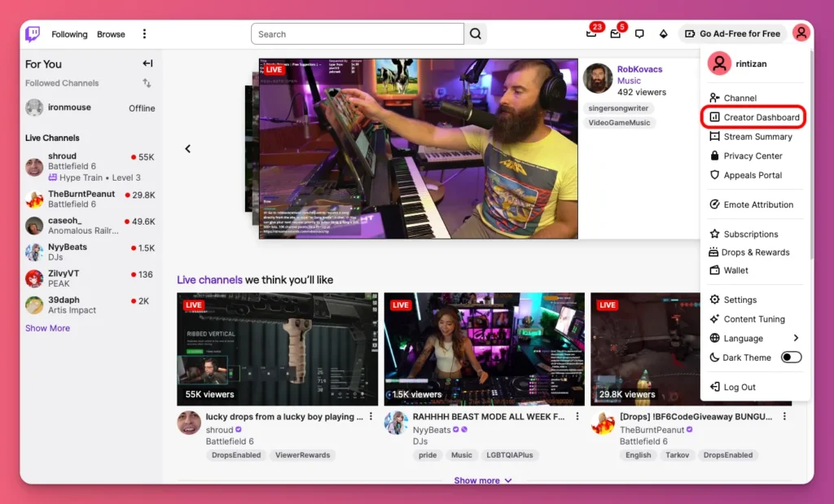The width and height of the screenshot is (834, 504).
Task: Toggle Dark Theme switch
Action: (x=791, y=357)
